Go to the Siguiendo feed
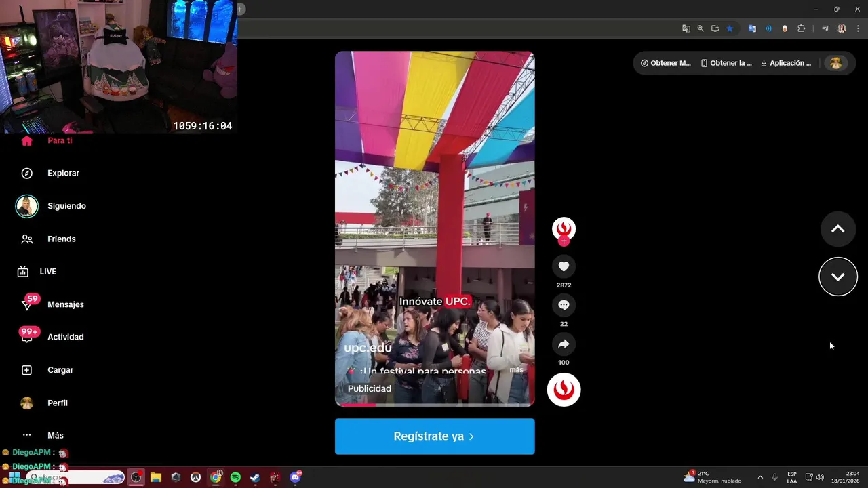The width and height of the screenshot is (868, 488). tap(52, 206)
